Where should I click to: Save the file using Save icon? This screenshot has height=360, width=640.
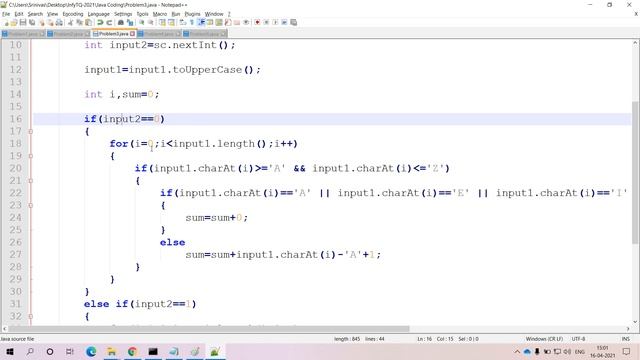pyautogui.click(x=23, y=22)
